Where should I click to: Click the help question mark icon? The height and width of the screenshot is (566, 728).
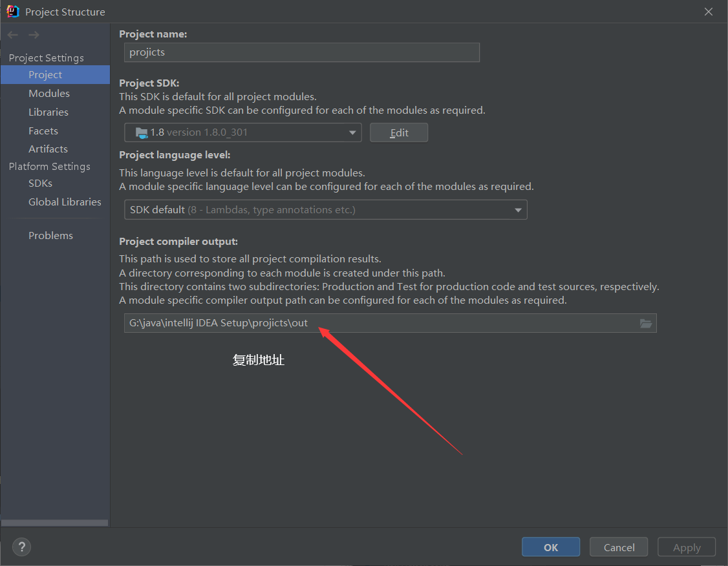pyautogui.click(x=21, y=547)
